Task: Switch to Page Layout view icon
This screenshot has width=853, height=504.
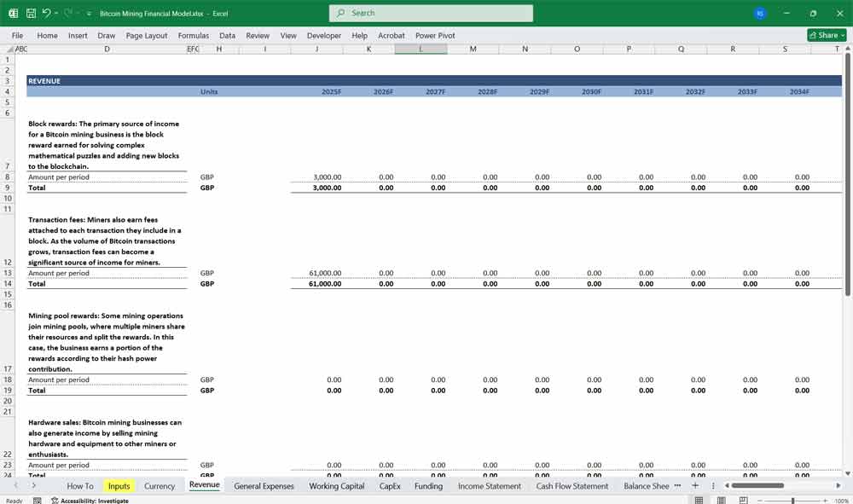Action: coord(722,501)
